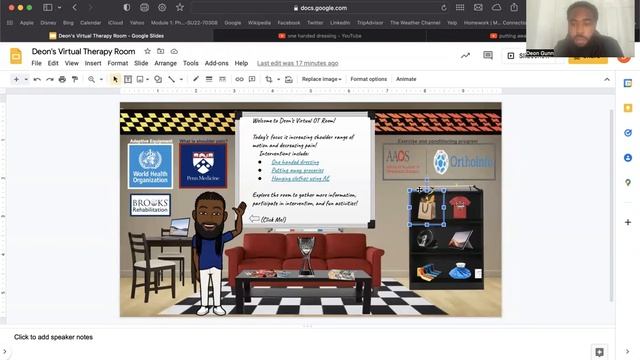Click the zoom magnifier tool

pyautogui.click(x=91, y=79)
